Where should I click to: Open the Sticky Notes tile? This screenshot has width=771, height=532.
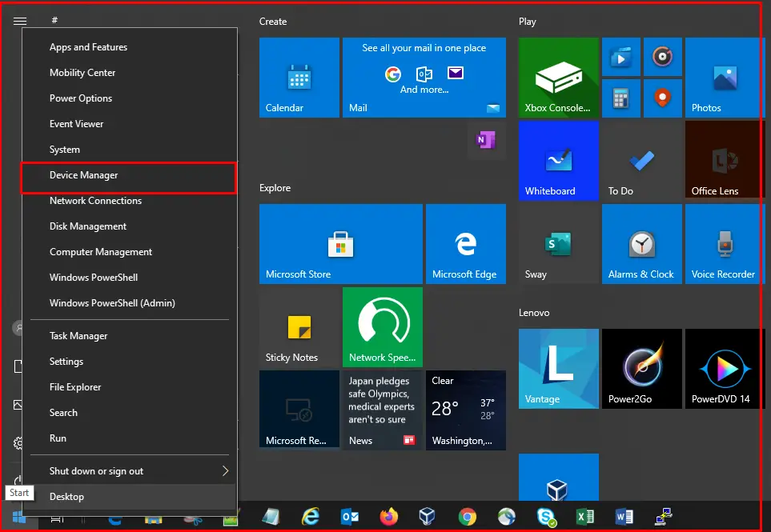(299, 327)
